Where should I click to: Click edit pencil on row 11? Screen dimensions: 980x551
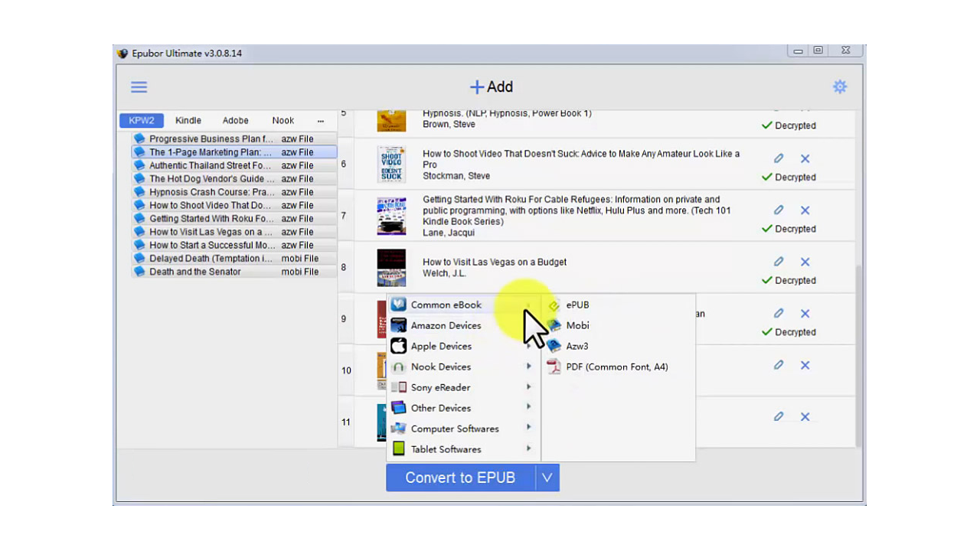(779, 416)
